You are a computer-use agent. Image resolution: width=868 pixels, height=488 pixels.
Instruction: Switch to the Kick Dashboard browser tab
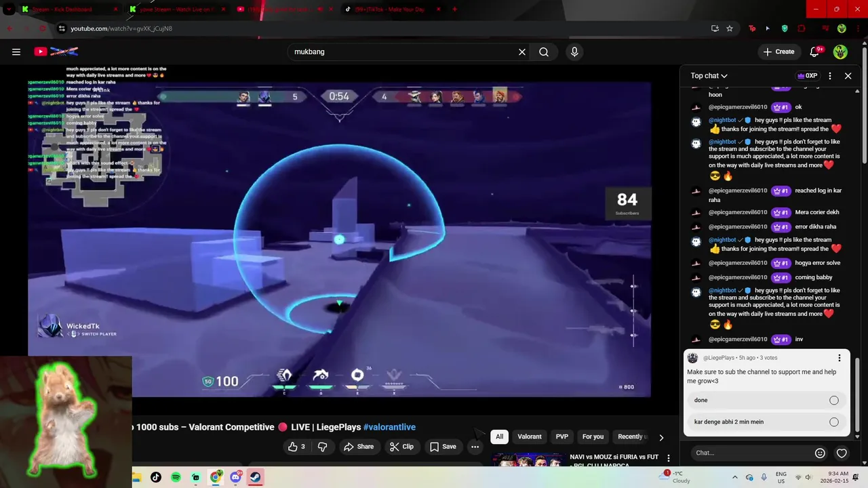68,9
